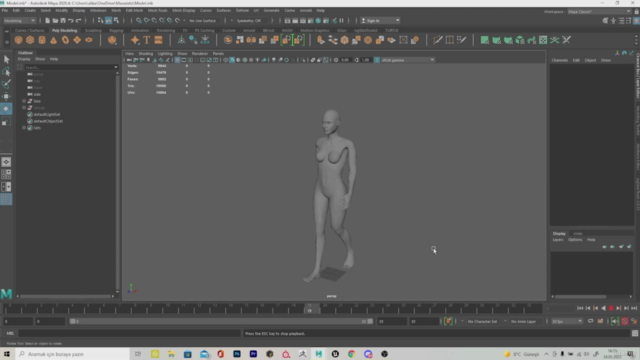Open the Deform menu
Viewport: 640px width, 360px height.
242,10
